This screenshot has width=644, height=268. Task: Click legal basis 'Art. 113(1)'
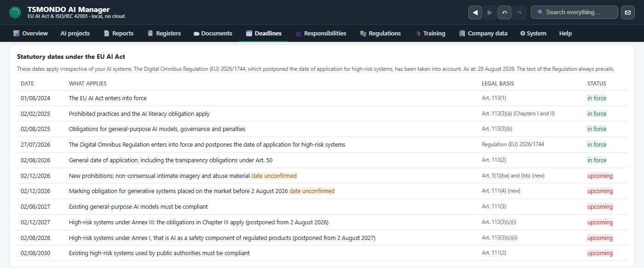494,98
